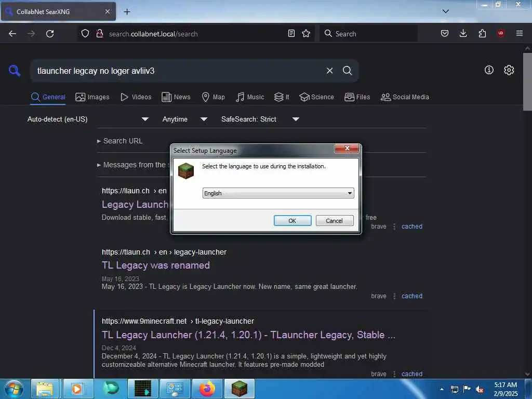Click the site security padlock icon
This screenshot has width=532, height=399.
(100, 33)
